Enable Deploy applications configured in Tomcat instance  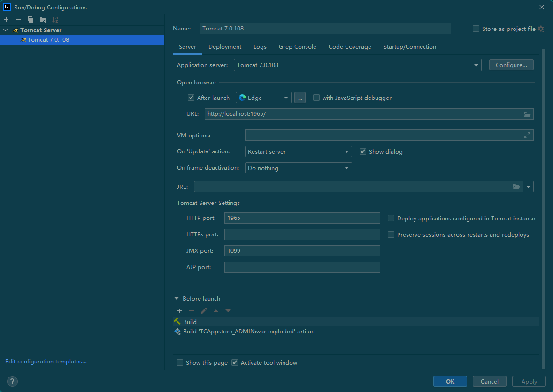pos(391,219)
